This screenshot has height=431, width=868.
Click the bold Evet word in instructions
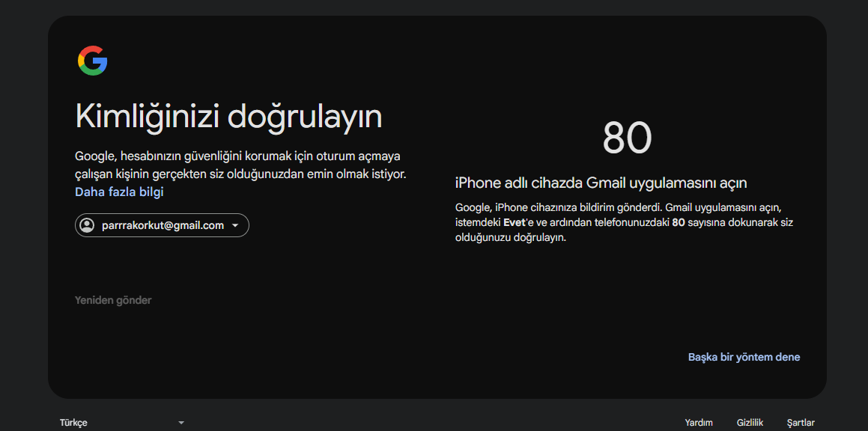pos(514,224)
